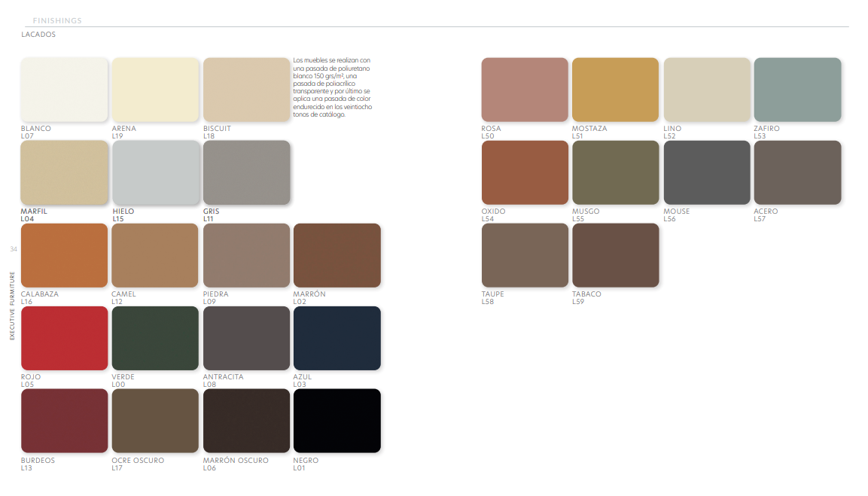The width and height of the screenshot is (868, 496).
Task: Select the Blanco L07 color swatch
Action: click(x=64, y=90)
